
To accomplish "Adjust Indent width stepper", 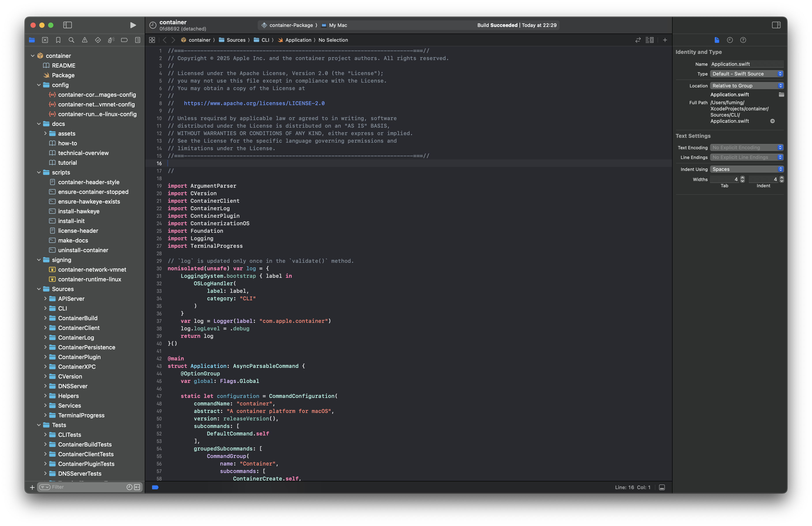I will (x=782, y=179).
